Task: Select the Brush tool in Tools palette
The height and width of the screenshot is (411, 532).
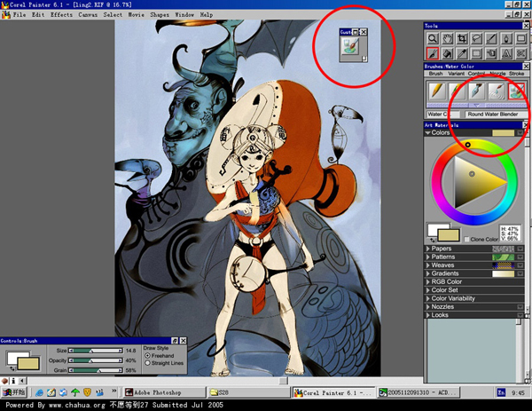Action: [433, 53]
